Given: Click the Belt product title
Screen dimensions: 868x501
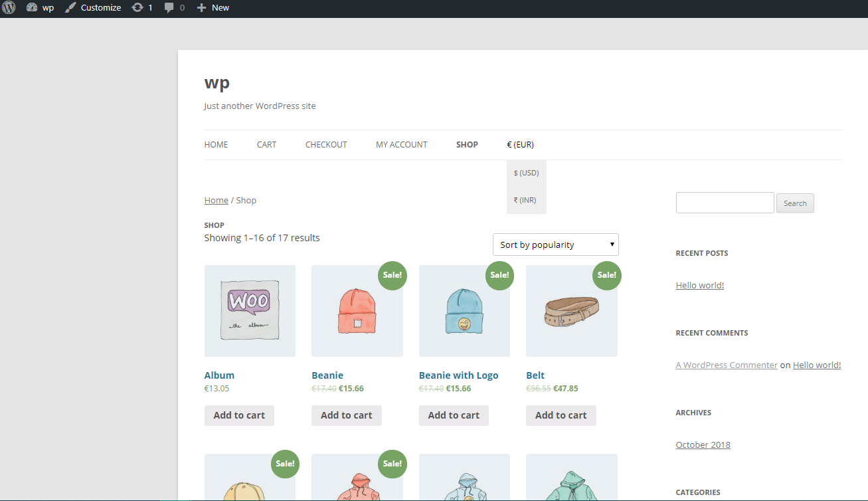Looking at the screenshot, I should pos(535,375).
